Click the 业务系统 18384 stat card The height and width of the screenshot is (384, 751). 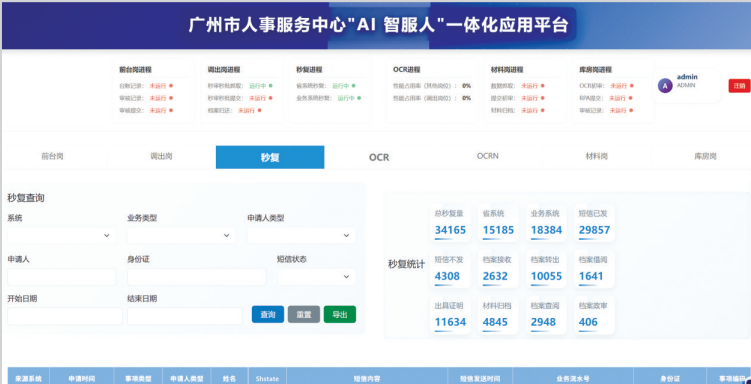tap(546, 223)
